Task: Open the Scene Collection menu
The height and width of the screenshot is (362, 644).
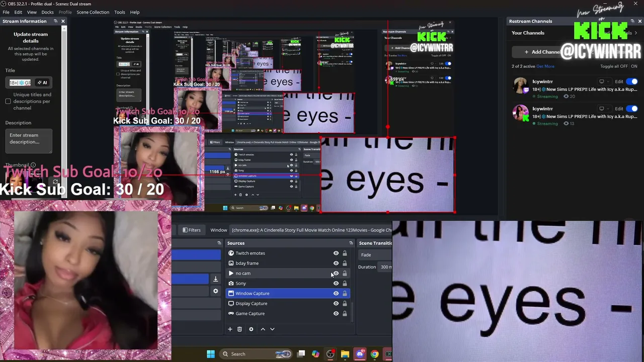Action: [x=93, y=12]
